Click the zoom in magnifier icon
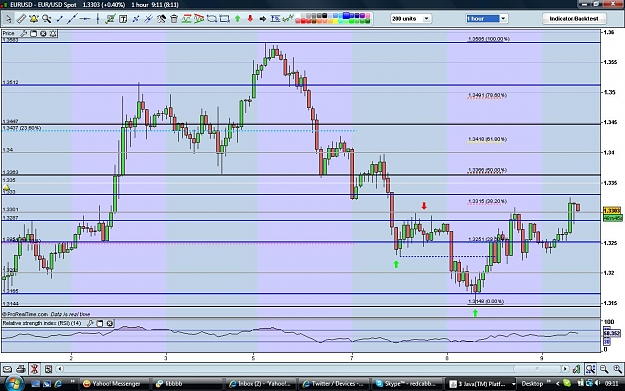Screen dimensions: 625x391 pos(617,369)
